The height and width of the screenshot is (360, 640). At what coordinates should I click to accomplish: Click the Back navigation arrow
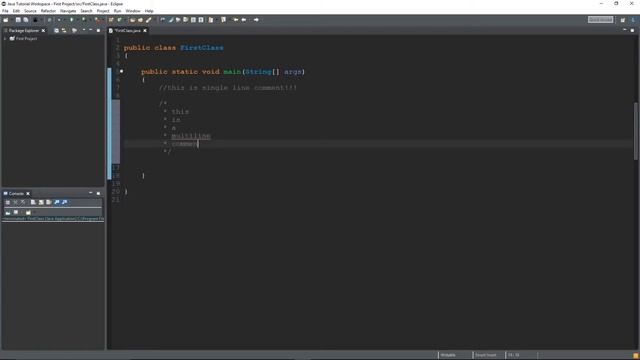[x=244, y=20]
